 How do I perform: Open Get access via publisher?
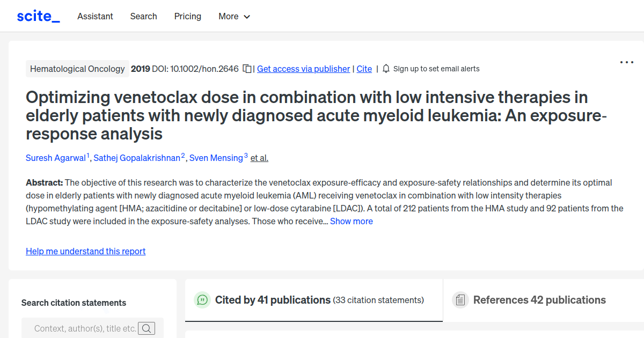click(303, 69)
